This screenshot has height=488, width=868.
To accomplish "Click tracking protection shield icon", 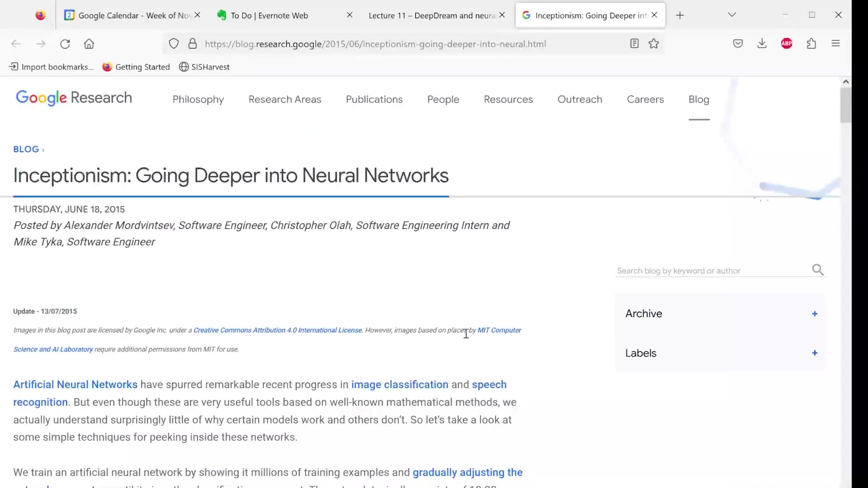I will coord(174,44).
